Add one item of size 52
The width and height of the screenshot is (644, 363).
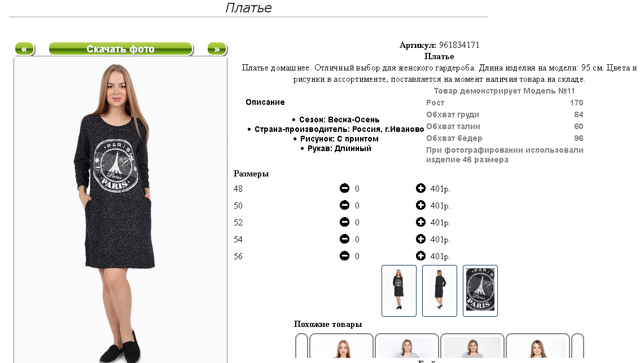pos(420,222)
